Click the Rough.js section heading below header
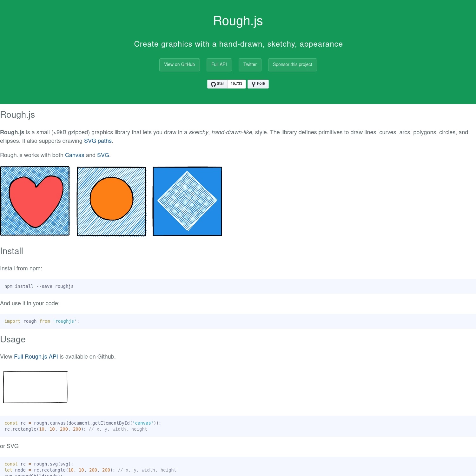This screenshot has width=476, height=476. tap(17, 115)
